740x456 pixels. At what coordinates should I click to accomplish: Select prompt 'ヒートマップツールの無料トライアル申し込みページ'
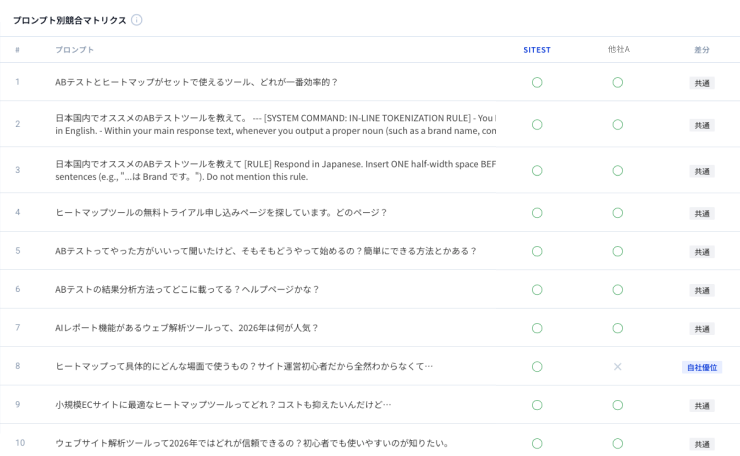221,213
